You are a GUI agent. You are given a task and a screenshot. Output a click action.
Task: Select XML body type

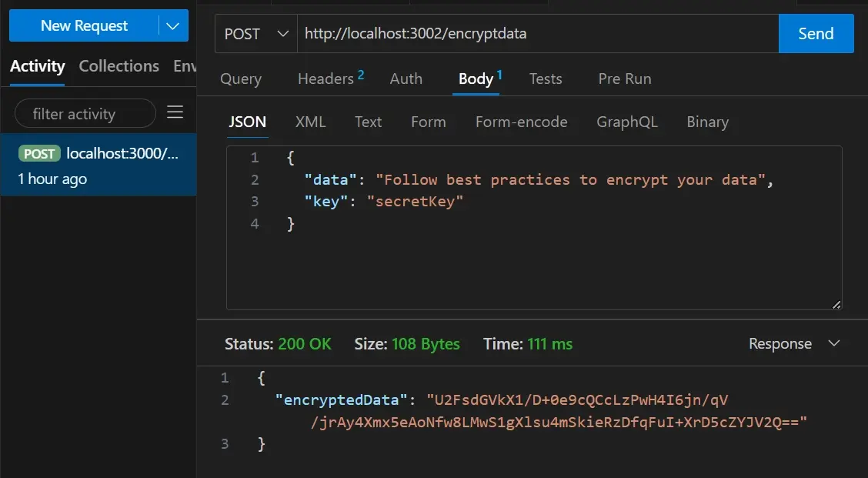[310, 122]
